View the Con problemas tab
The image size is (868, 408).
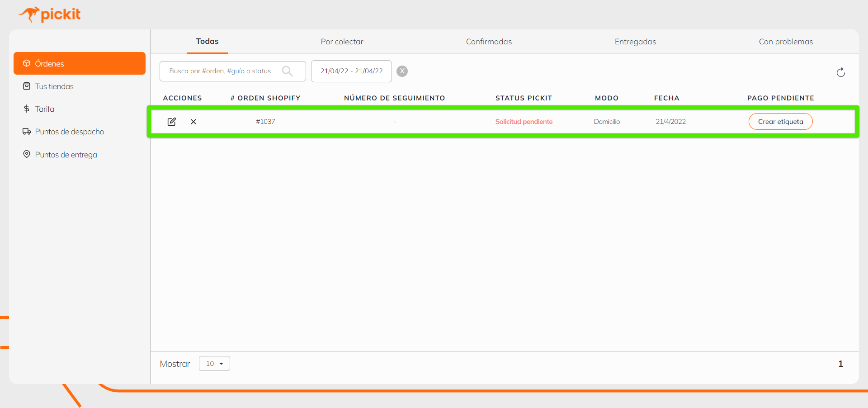[x=786, y=42]
